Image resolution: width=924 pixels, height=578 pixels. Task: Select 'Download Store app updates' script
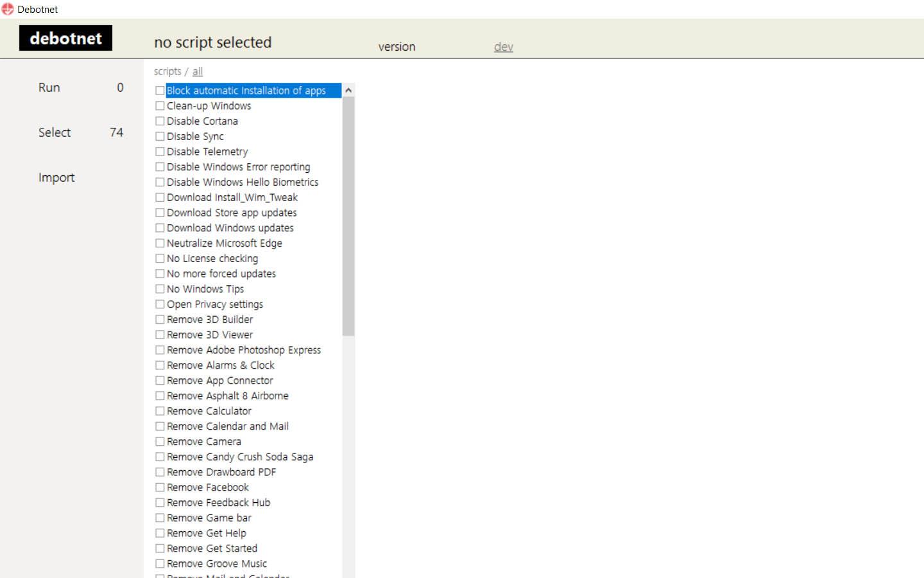pos(232,213)
